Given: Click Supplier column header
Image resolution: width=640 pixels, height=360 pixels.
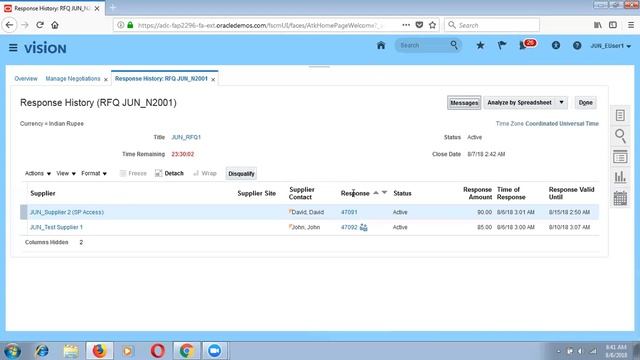Looking at the screenshot, I should point(43,193).
